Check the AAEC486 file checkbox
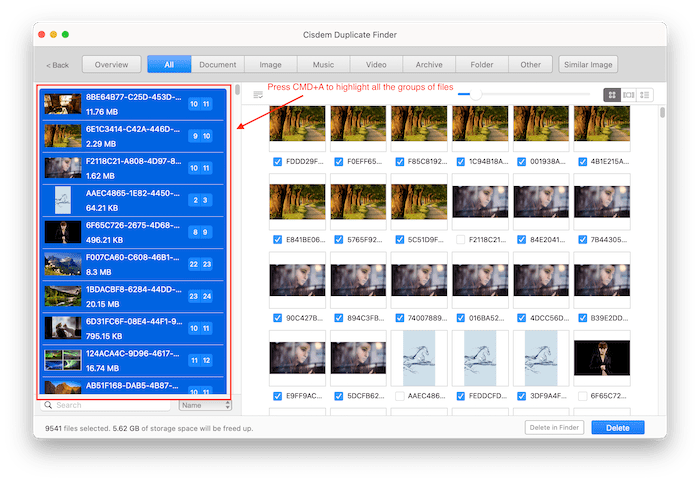This screenshot has height=482, width=700. pyautogui.click(x=399, y=396)
